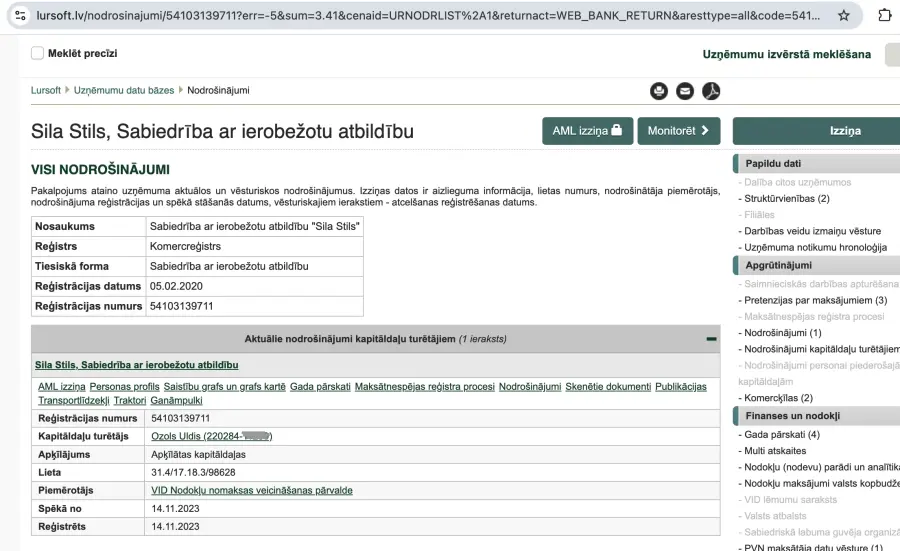Select Struktūrvienības (2) in sidebar
This screenshot has width=900, height=551.
click(786, 199)
